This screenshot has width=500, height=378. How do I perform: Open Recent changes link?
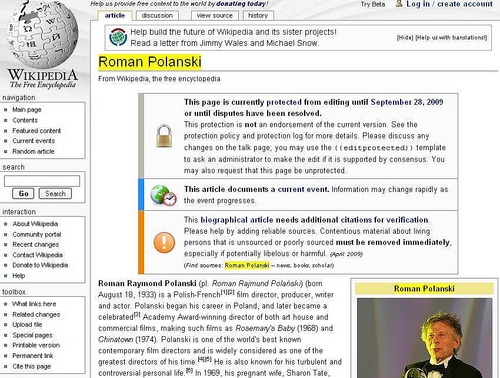tap(36, 245)
